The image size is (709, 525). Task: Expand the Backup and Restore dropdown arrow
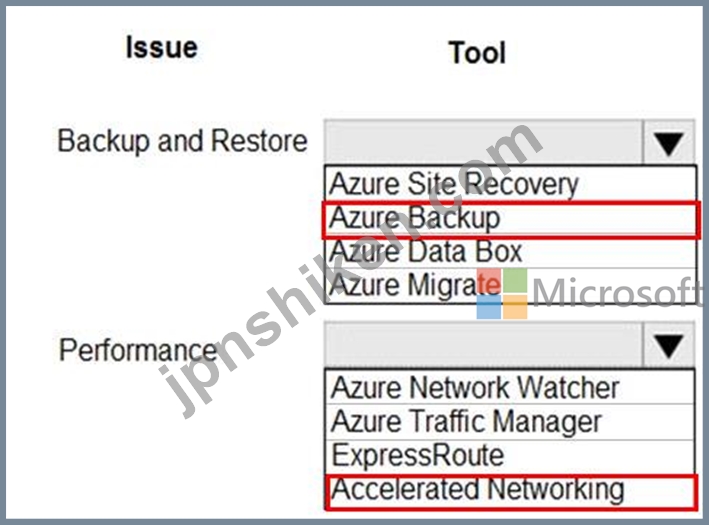(669, 142)
